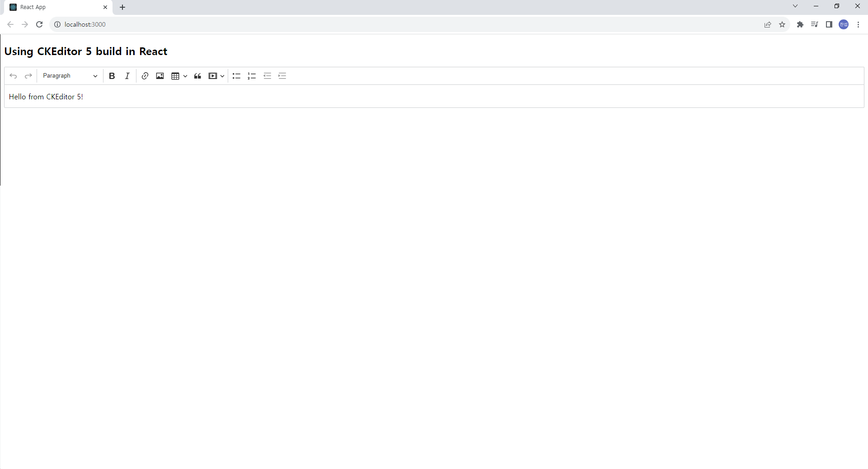This screenshot has width=868, height=469.
Task: Redo the last change in the editor
Action: [28, 76]
